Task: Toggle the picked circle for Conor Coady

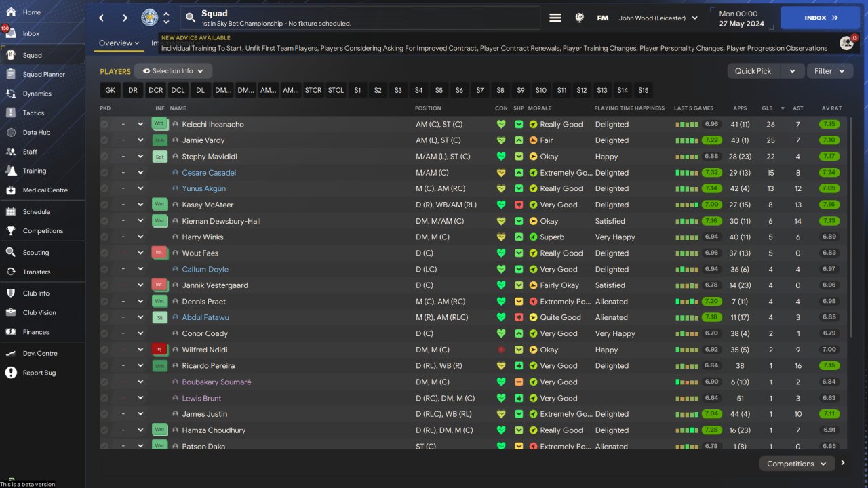Action: click(104, 333)
